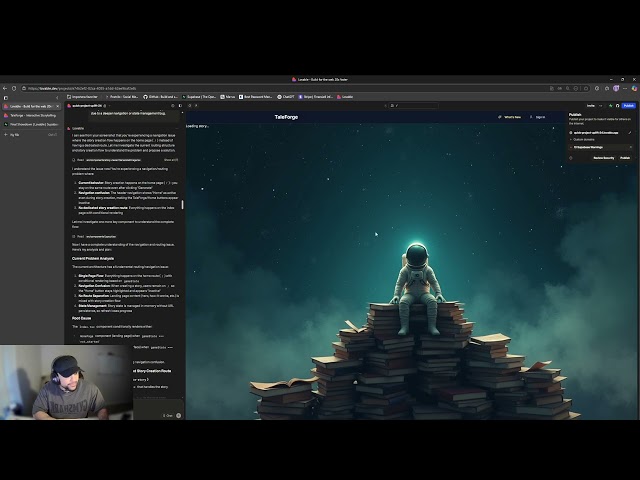Click Publish button in publish popup

625,158
